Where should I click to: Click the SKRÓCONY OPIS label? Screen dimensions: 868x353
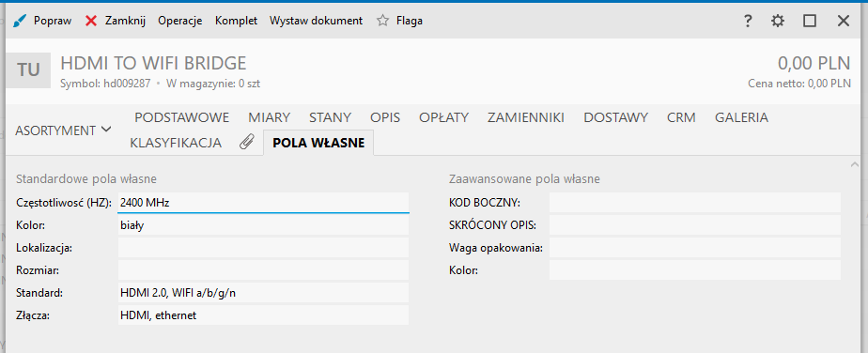492,225
